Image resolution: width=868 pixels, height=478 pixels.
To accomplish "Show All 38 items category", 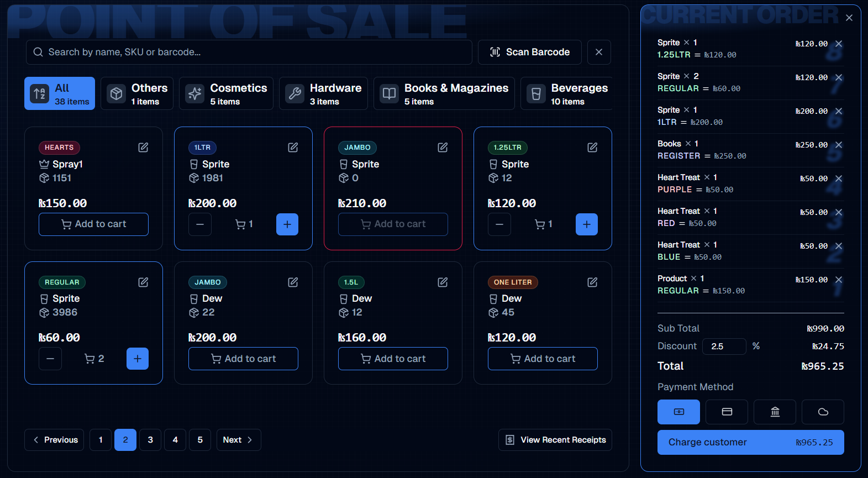I will pos(60,93).
